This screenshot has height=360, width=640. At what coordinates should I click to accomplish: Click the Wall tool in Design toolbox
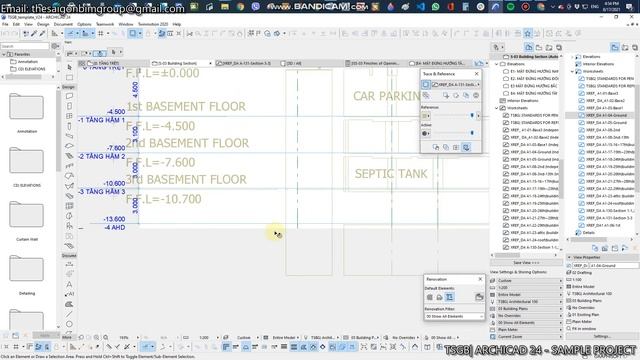[x=69, y=96]
